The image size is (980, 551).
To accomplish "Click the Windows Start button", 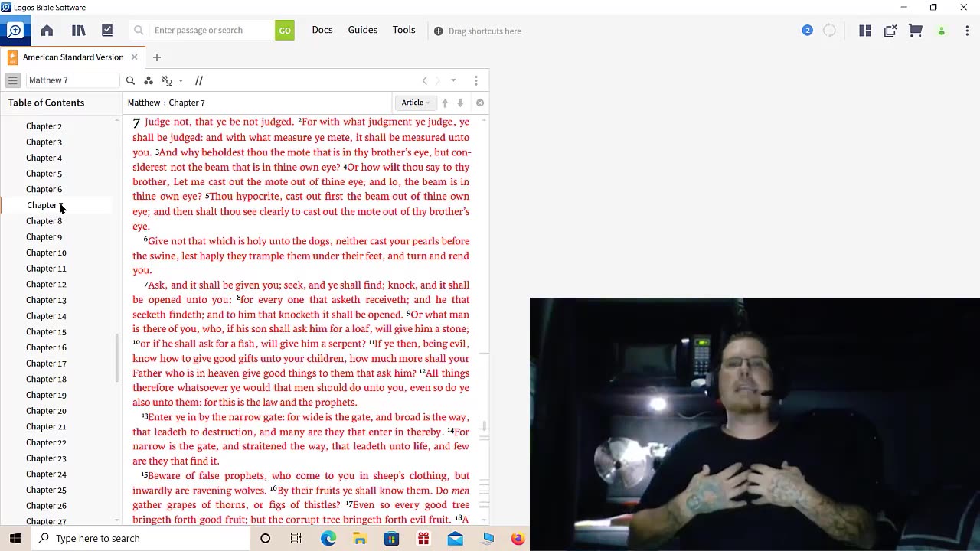I will click(x=15, y=539).
